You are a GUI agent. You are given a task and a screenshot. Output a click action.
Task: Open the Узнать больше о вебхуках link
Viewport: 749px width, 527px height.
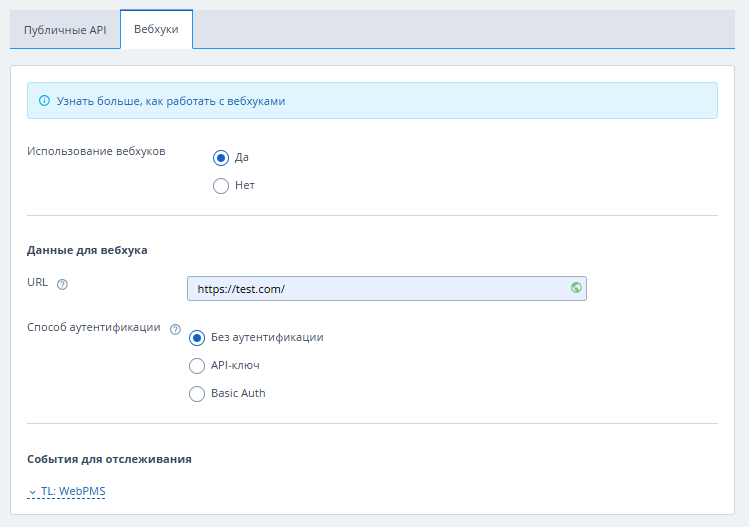[171, 101]
